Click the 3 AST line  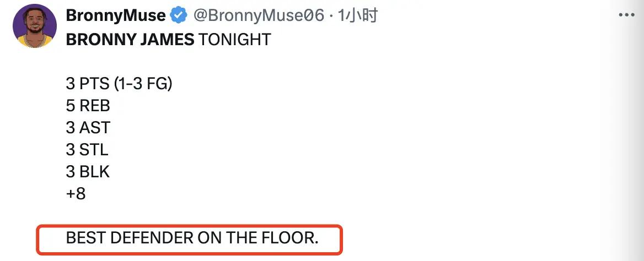88,128
